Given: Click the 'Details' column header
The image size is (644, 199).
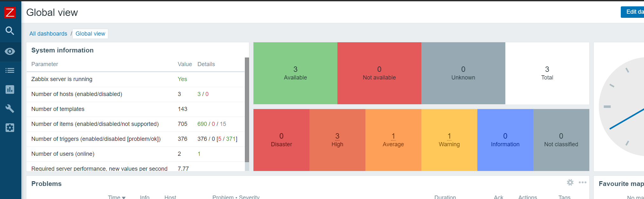Looking at the screenshot, I should [206, 64].
